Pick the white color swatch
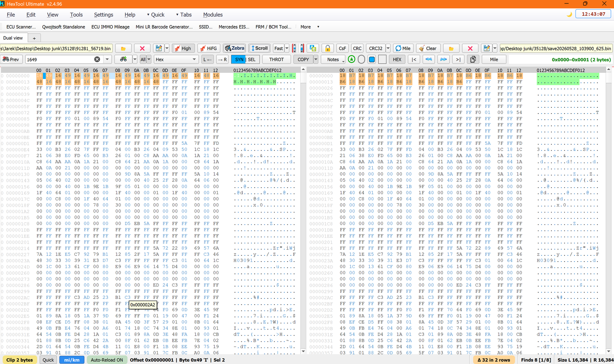614x364 pixels. click(382, 59)
